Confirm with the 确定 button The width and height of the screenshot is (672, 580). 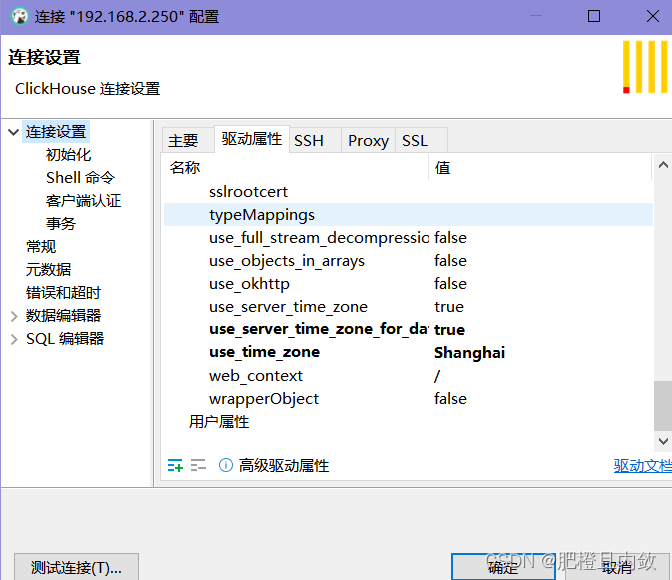click(503, 567)
